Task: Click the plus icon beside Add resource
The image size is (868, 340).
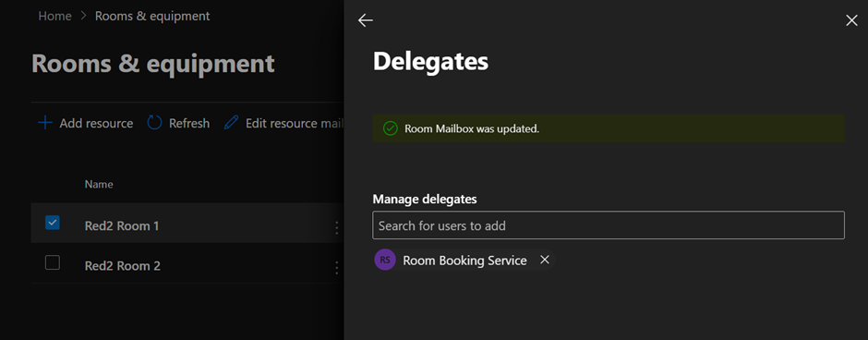Action: tap(45, 122)
